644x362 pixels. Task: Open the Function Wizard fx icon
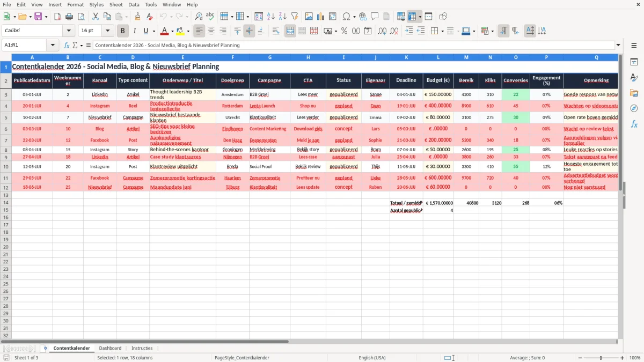(67, 45)
